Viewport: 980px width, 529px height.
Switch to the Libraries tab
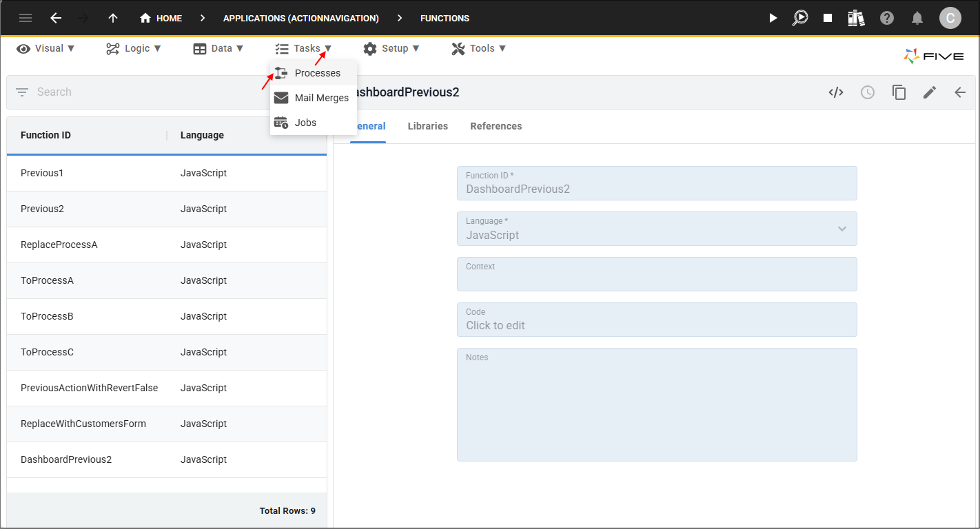coord(427,126)
